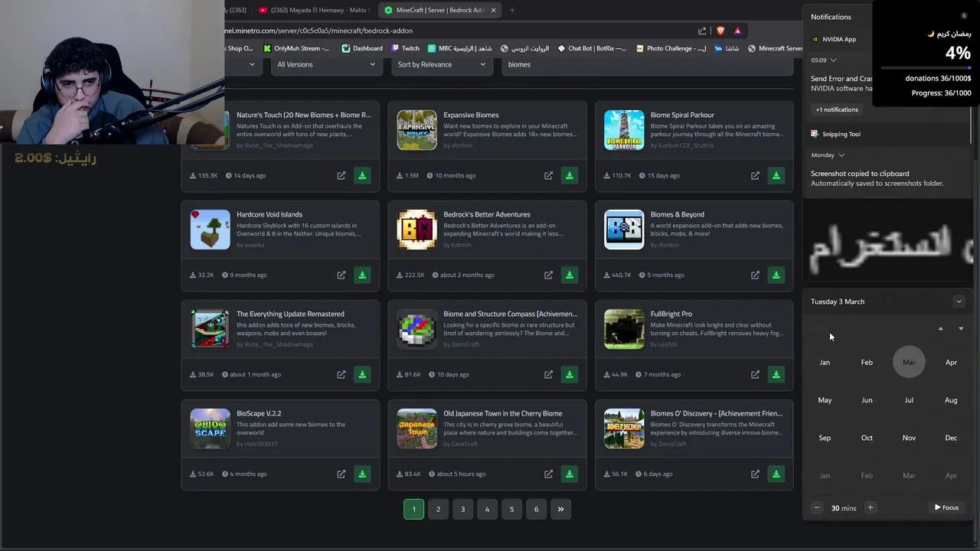Close the MineCraft Server browser tab
Image resolution: width=980 pixels, height=551 pixels.
(493, 10)
